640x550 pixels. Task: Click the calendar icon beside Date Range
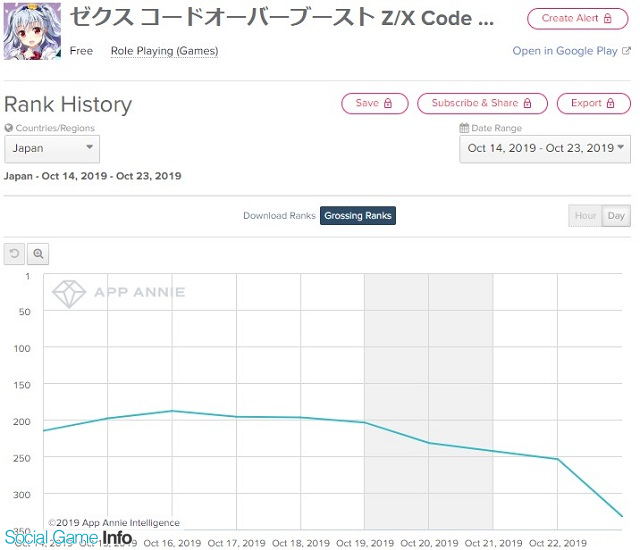(464, 128)
